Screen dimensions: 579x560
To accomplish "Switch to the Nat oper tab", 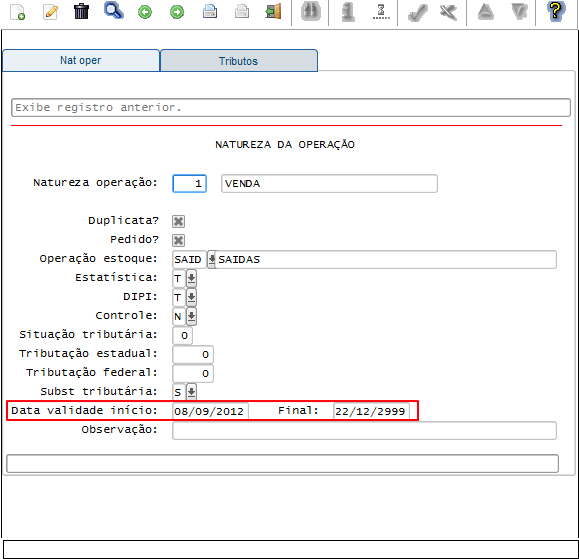I will (x=80, y=60).
